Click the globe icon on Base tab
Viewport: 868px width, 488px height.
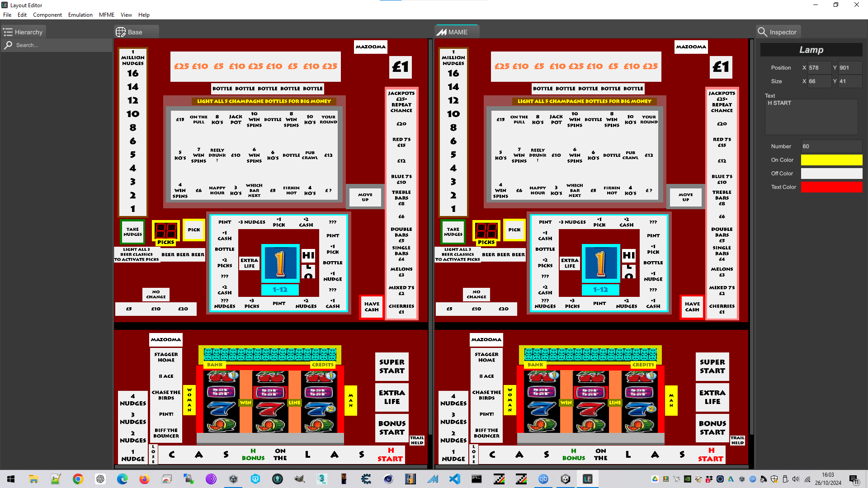[121, 32]
